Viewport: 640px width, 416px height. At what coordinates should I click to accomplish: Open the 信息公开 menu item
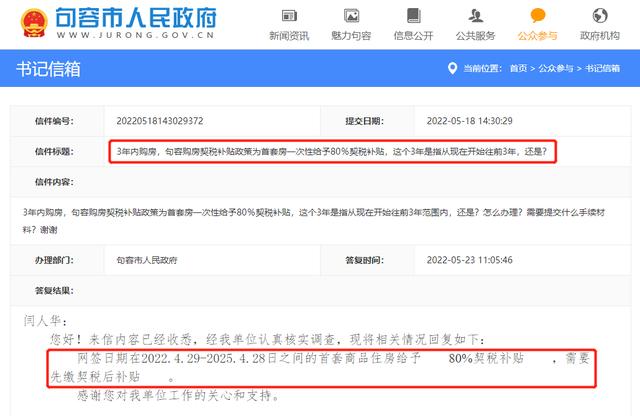pyautogui.click(x=413, y=36)
